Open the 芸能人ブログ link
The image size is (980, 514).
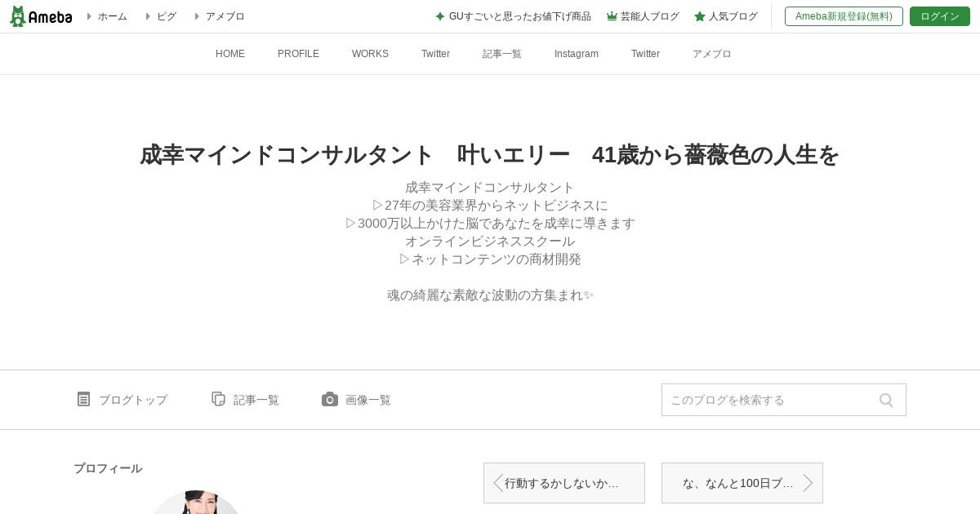[x=650, y=16]
